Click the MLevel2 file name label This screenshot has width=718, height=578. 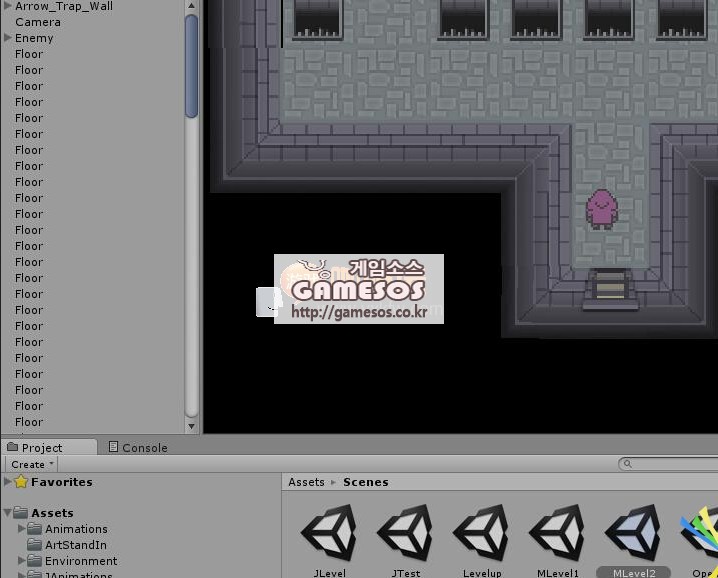click(x=634, y=573)
